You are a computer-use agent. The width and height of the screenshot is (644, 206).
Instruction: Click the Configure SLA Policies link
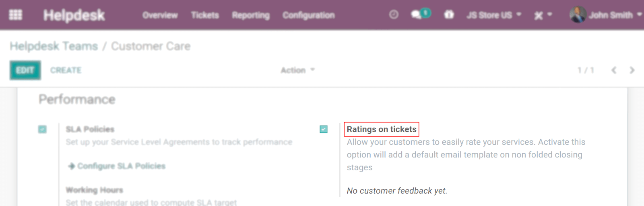(117, 166)
